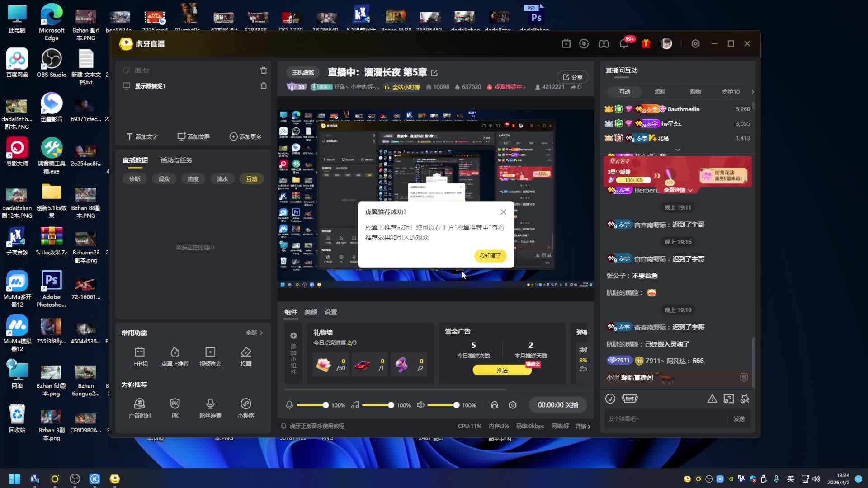
Task: Open the emoji picker beside the danmaku box
Action: click(610, 399)
